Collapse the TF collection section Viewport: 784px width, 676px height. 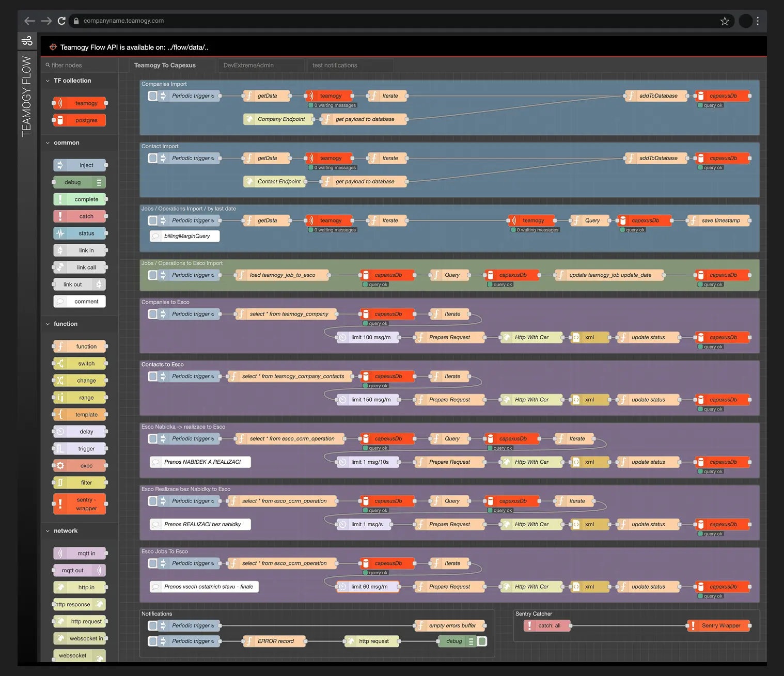[x=48, y=81]
